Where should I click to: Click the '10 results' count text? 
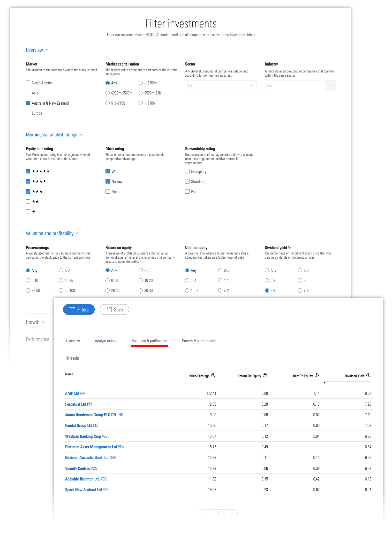(x=72, y=358)
